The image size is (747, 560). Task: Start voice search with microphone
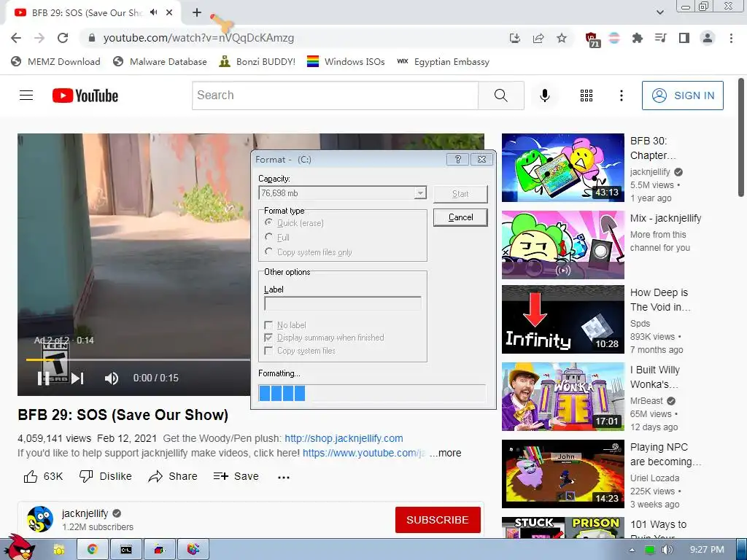point(544,96)
